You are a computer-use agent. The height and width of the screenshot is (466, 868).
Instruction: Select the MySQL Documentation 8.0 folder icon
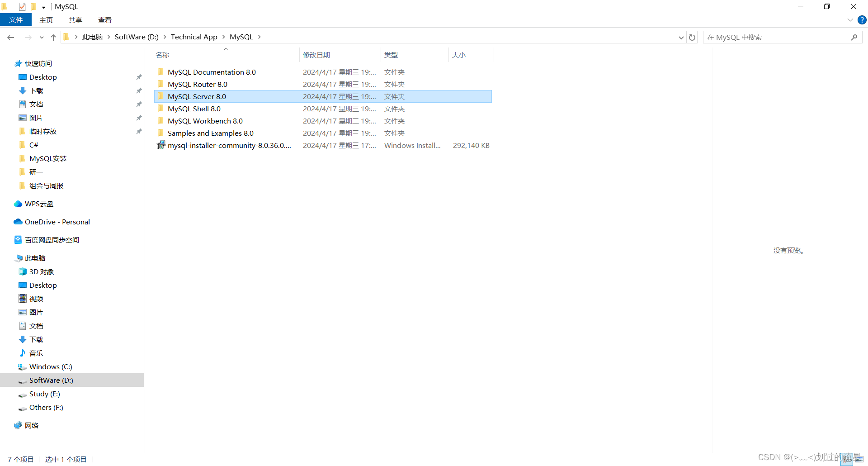160,72
